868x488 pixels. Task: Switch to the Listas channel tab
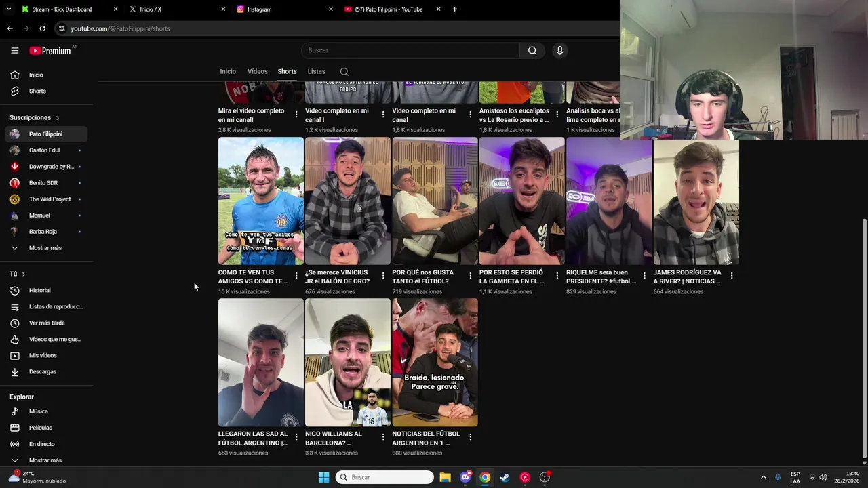[x=316, y=71]
